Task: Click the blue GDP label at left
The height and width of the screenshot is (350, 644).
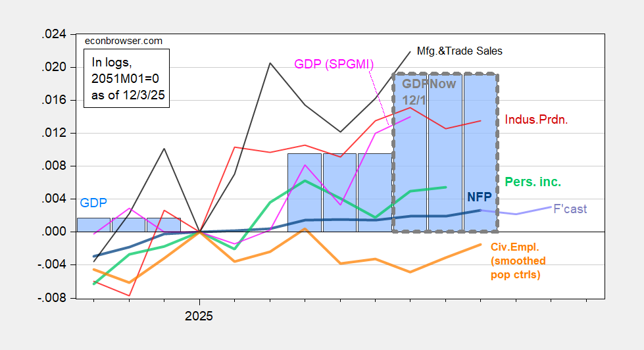Action: tap(93, 203)
